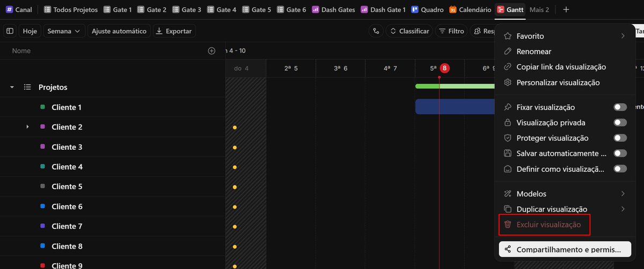Toggle the Visualização privada switch

620,122
